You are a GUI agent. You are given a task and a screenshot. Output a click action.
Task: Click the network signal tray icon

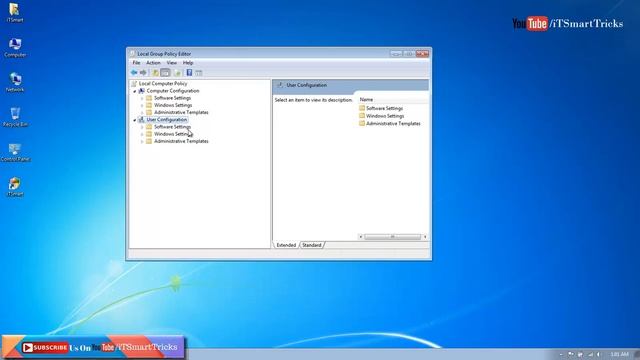coord(590,354)
